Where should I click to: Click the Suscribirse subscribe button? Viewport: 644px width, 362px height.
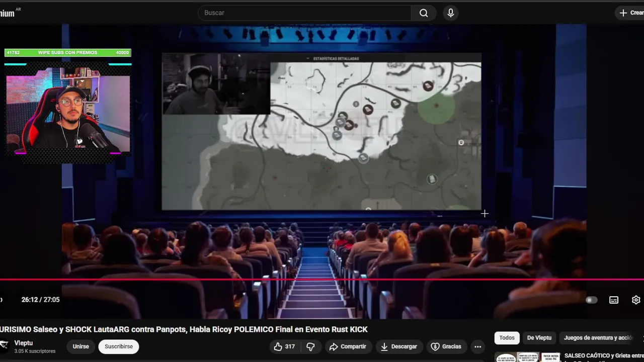pos(119,346)
